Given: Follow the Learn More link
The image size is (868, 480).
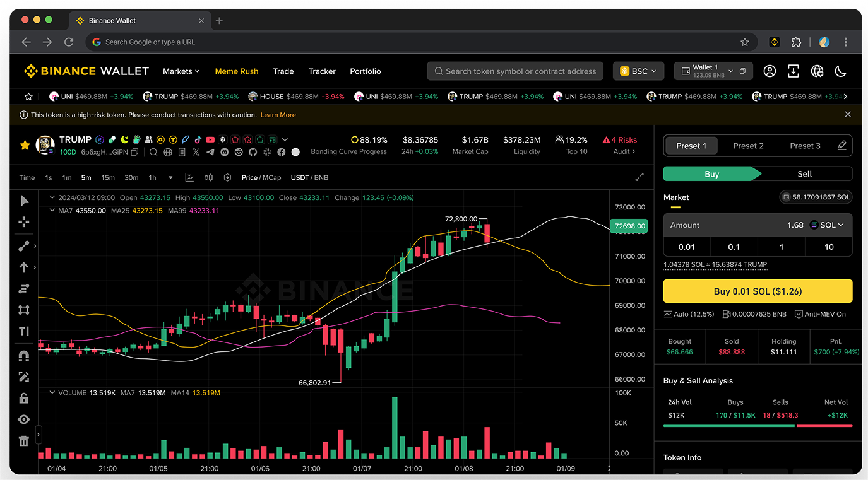Looking at the screenshot, I should coord(278,115).
